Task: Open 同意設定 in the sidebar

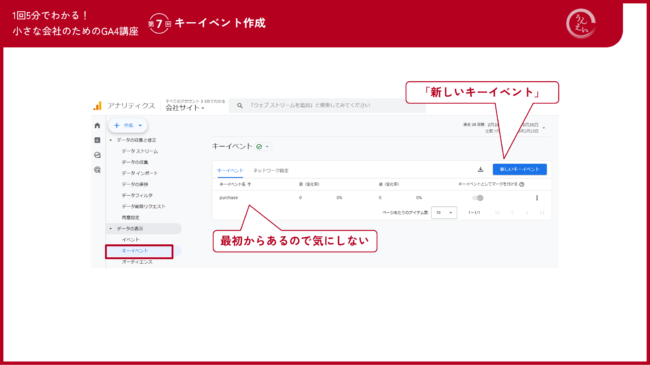Action: coord(131,217)
